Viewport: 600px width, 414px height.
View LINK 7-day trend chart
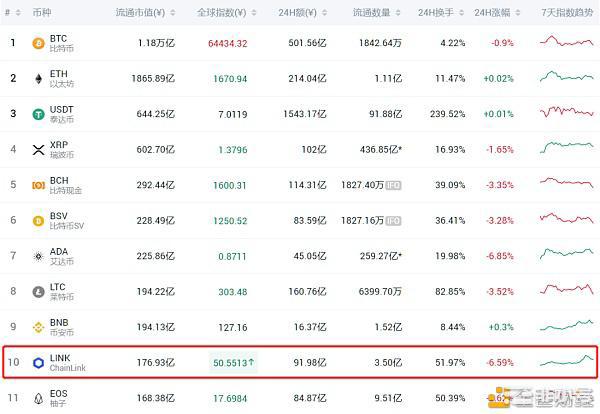click(x=566, y=360)
